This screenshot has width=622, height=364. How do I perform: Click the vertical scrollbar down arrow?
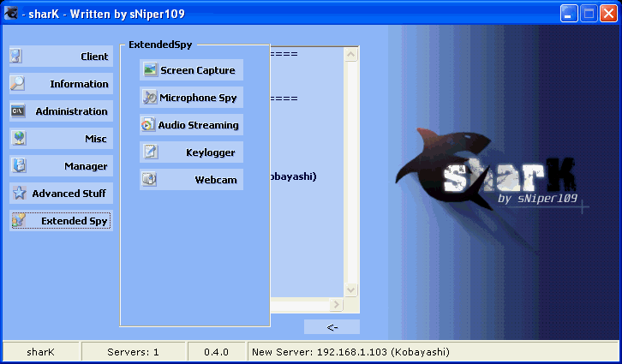tap(351, 290)
